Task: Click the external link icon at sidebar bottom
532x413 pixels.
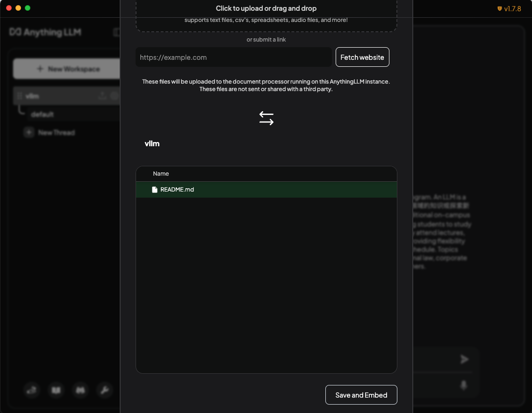Action: (31, 390)
